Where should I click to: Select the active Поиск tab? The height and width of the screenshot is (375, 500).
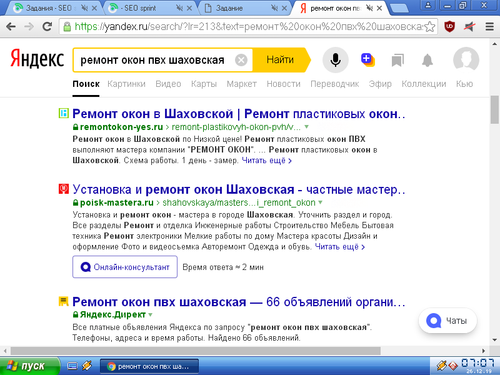click(x=86, y=84)
